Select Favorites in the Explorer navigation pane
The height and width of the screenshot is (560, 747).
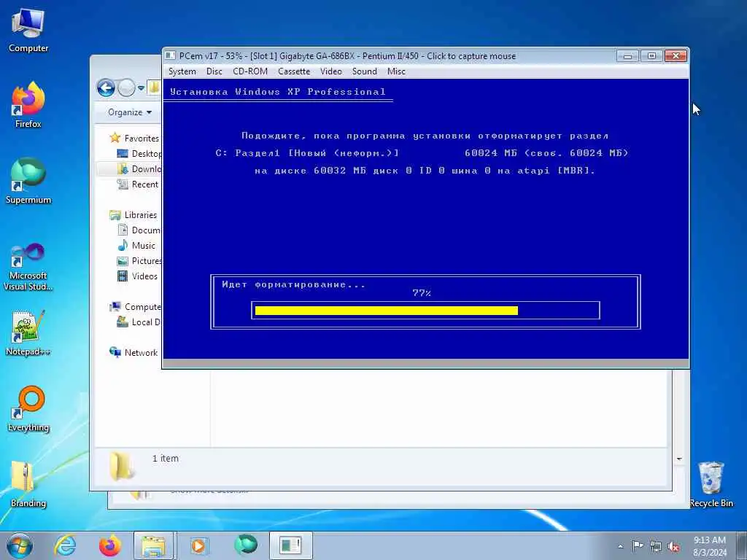pyautogui.click(x=134, y=138)
